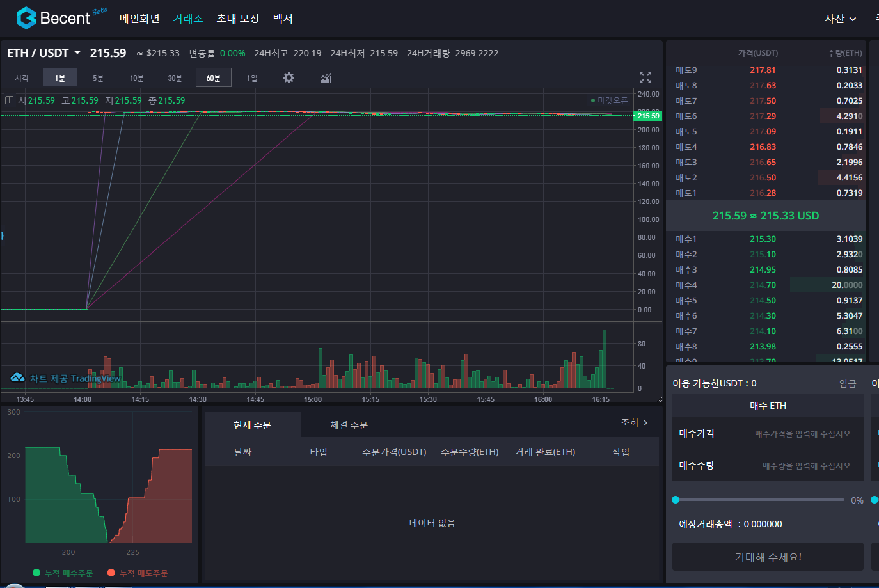The height and width of the screenshot is (588, 879).
Task: Switch chart to 10분 interval
Action: [137, 78]
